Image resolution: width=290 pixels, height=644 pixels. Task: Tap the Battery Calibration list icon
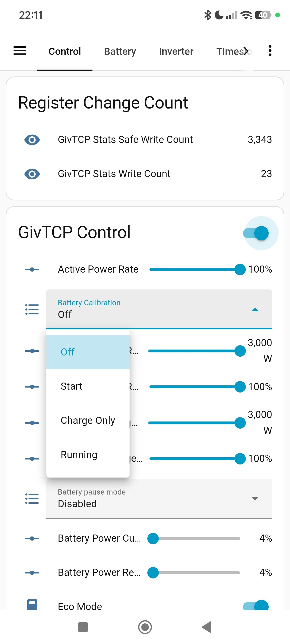[32, 309]
